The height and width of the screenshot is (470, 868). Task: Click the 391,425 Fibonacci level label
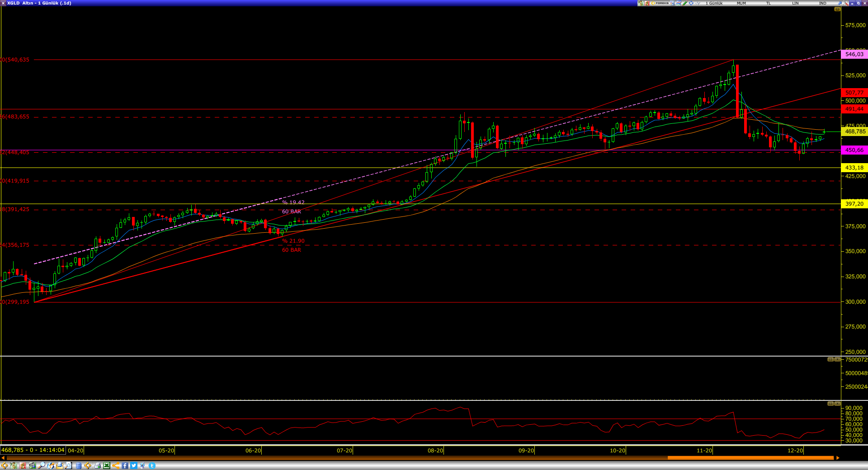15,209
